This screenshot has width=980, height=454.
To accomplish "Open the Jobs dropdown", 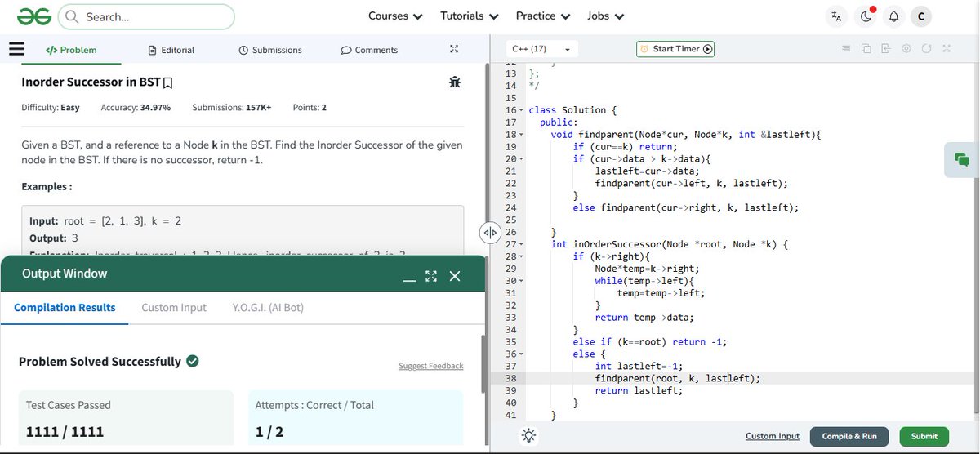I will (x=606, y=16).
